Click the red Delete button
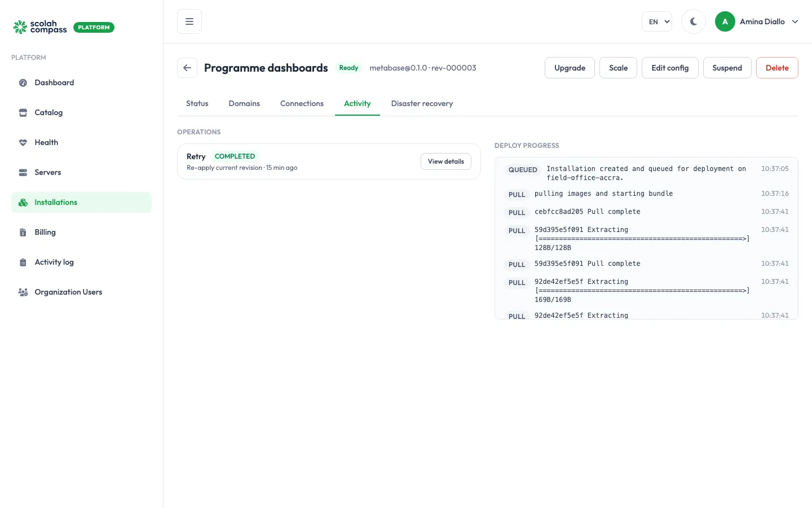 pyautogui.click(x=777, y=68)
